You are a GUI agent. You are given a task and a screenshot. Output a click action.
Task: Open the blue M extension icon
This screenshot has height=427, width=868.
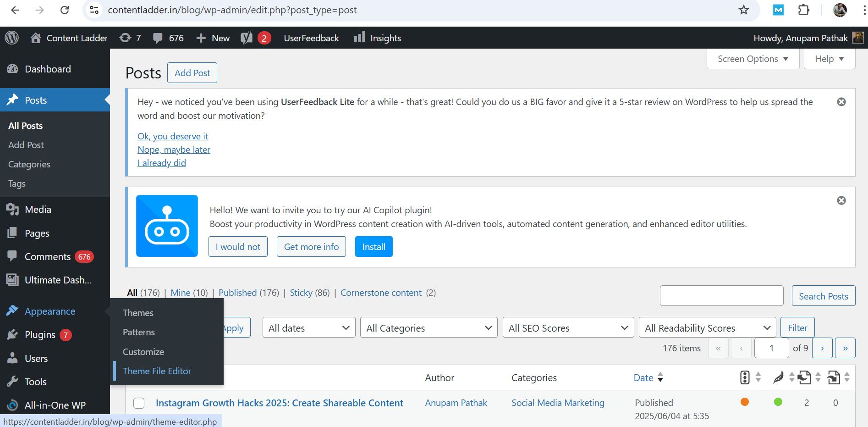[x=778, y=10]
